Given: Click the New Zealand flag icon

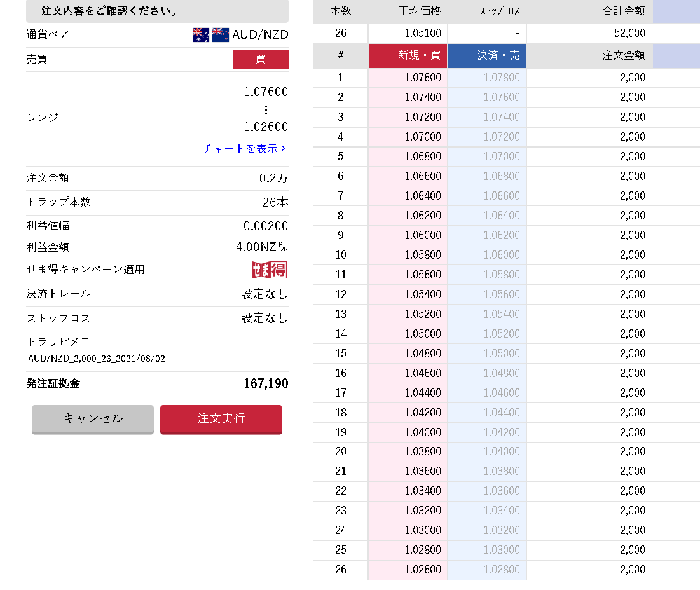Looking at the screenshot, I should click(221, 34).
